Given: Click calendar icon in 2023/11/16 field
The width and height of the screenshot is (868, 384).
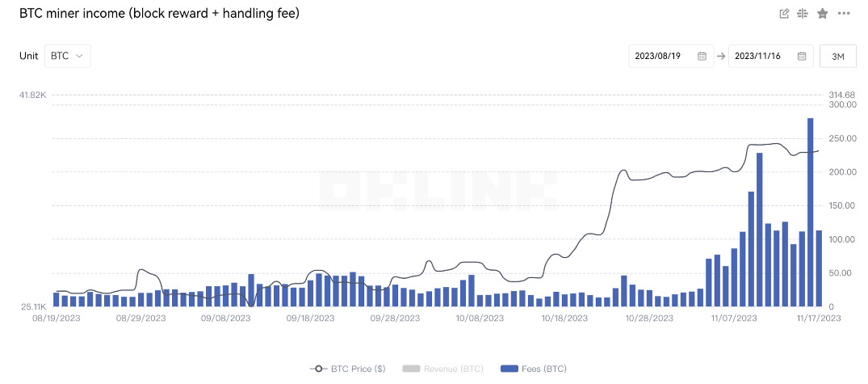Looking at the screenshot, I should click(801, 56).
